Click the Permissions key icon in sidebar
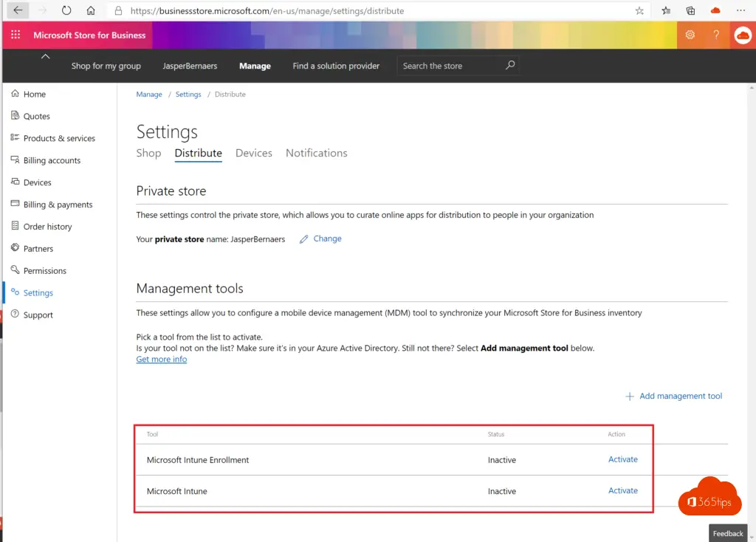Screen dimensions: 756x542 [x=15, y=270]
